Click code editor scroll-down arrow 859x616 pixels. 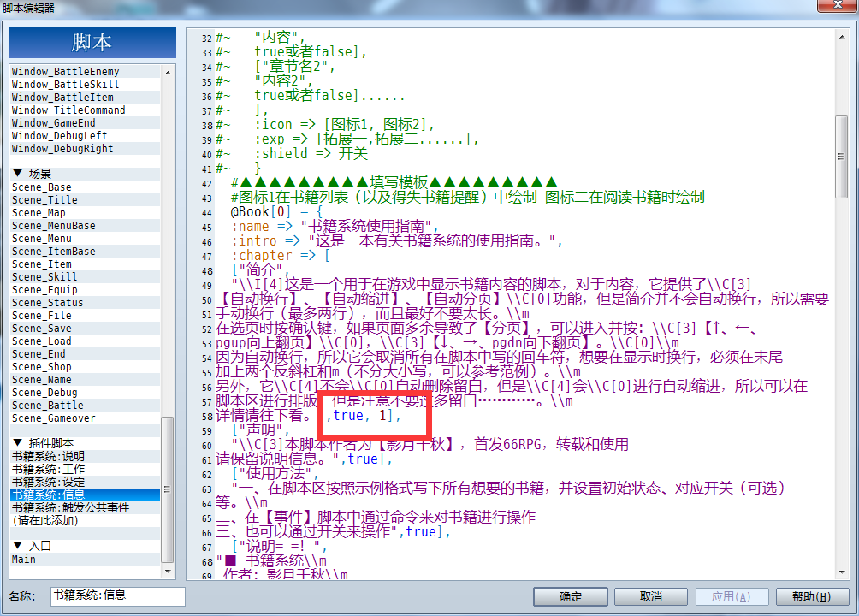842,572
